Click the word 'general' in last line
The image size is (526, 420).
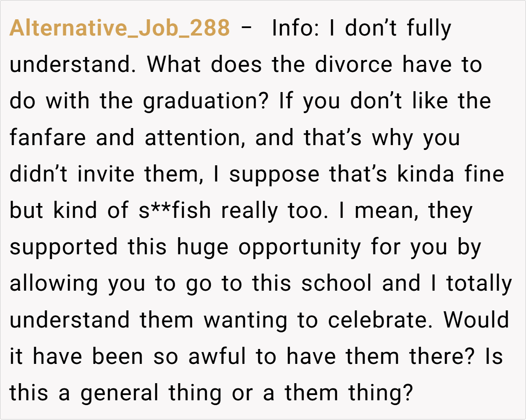119,393
